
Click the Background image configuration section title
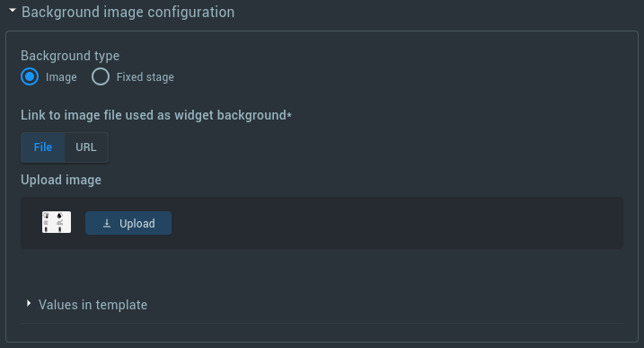[x=128, y=12]
